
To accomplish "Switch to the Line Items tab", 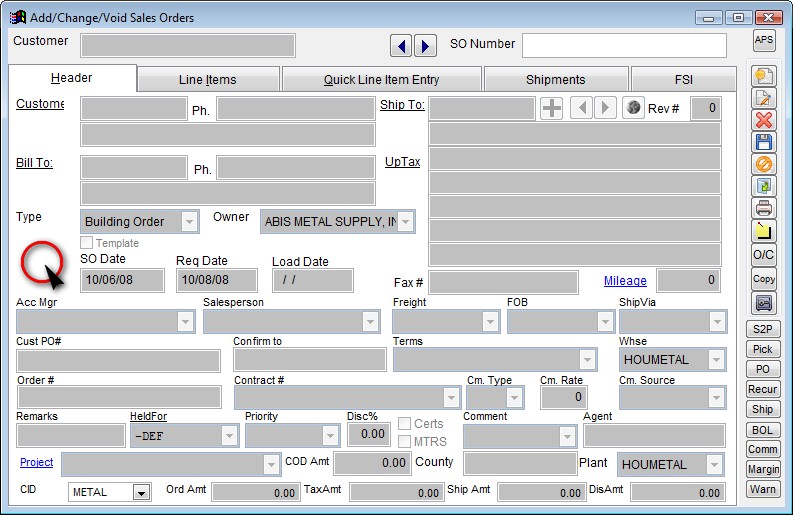I will pos(208,79).
